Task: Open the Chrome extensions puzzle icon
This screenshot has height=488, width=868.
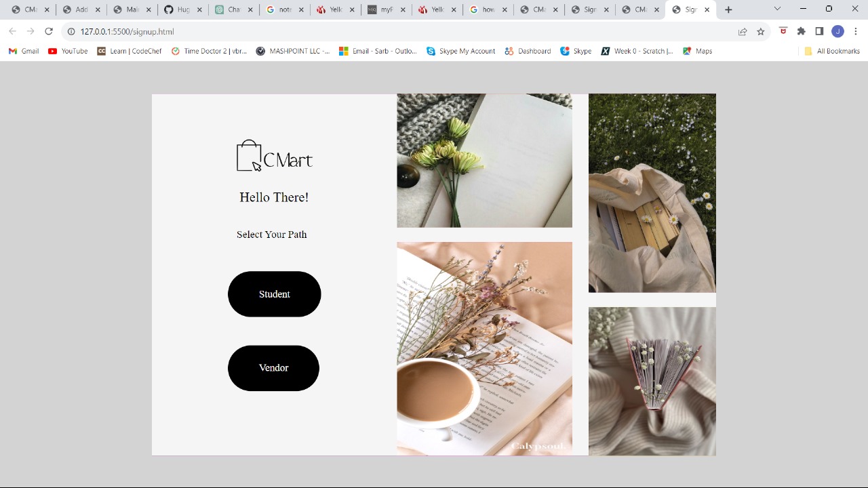Action: (x=802, y=31)
